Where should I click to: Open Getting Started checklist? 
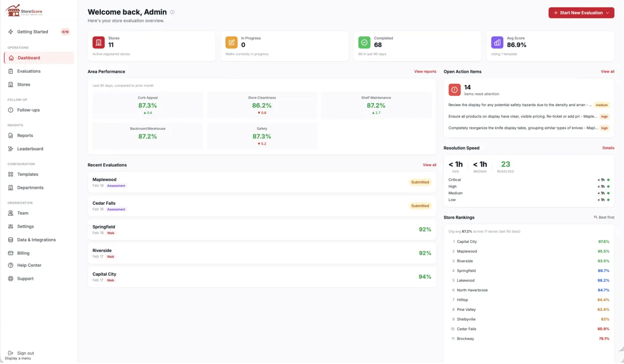(33, 32)
